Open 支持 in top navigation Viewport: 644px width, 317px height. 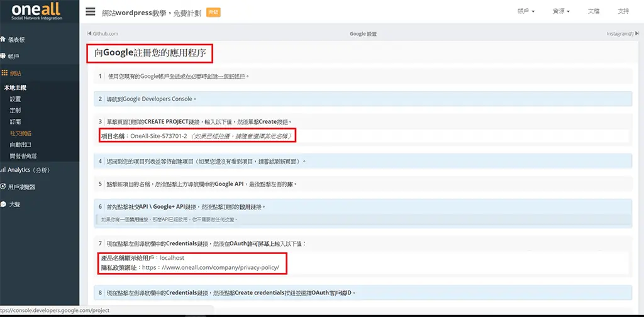click(x=623, y=11)
